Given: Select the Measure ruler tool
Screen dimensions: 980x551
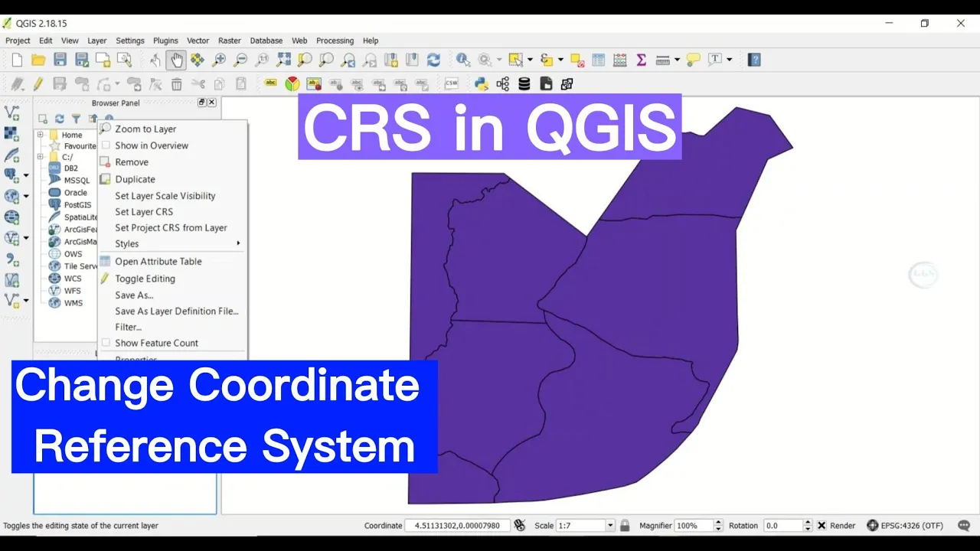Looking at the screenshot, I should [x=663, y=60].
